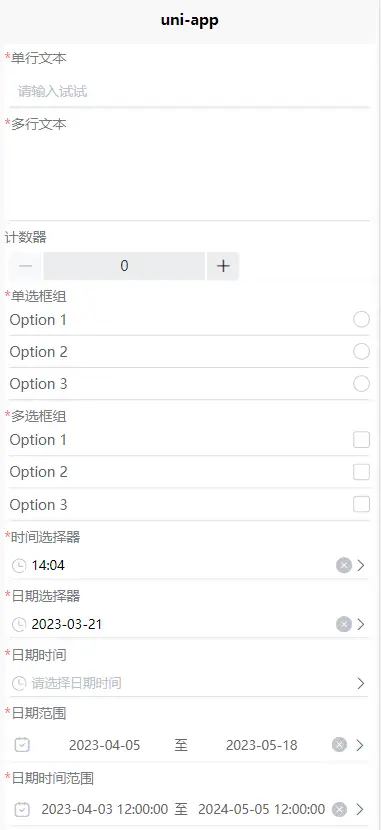The width and height of the screenshot is (381, 830).
Task: Check Option 3 checkbox in 多选框组
Action: (x=361, y=504)
